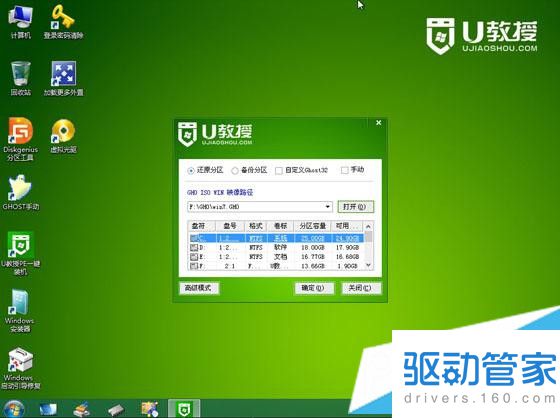Open the 回收站 recycle bin icon

(x=21, y=79)
